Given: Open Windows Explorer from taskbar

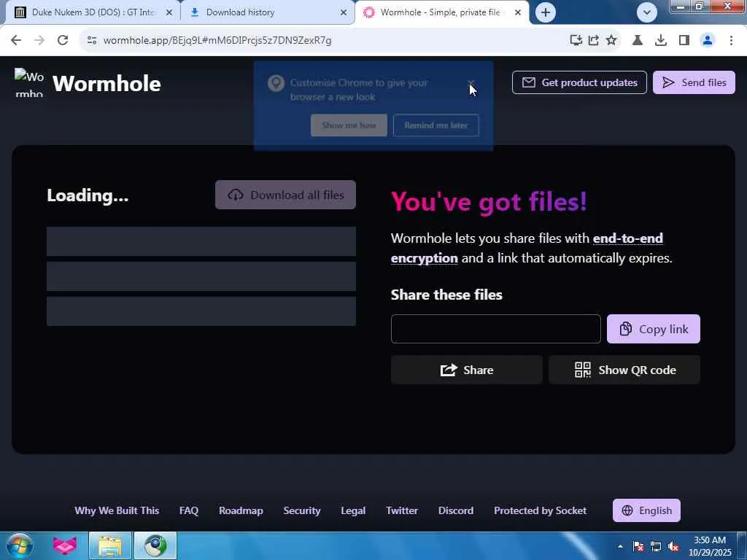Looking at the screenshot, I should [109, 545].
